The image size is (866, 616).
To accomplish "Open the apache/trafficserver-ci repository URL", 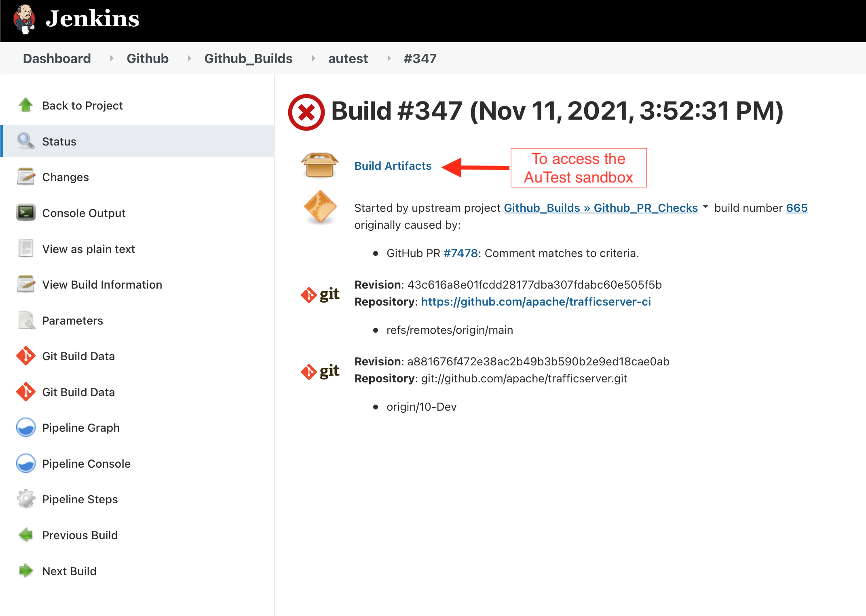I will (536, 302).
